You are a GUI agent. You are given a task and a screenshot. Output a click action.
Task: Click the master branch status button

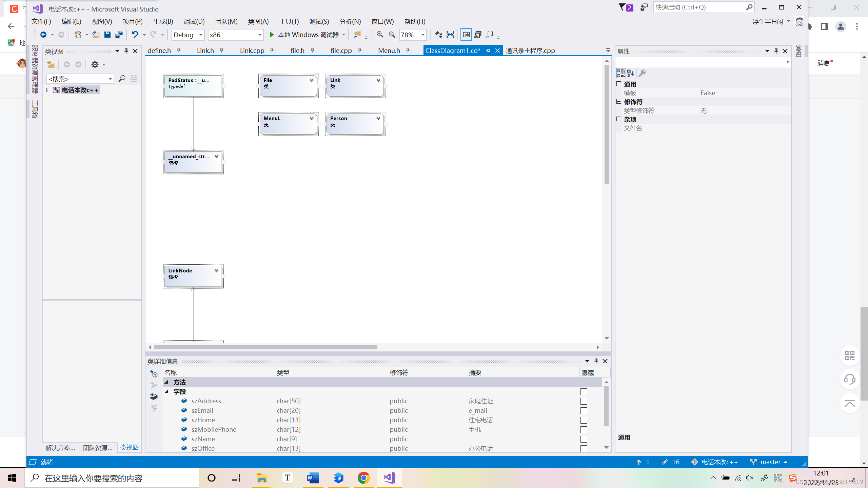[x=769, y=462]
